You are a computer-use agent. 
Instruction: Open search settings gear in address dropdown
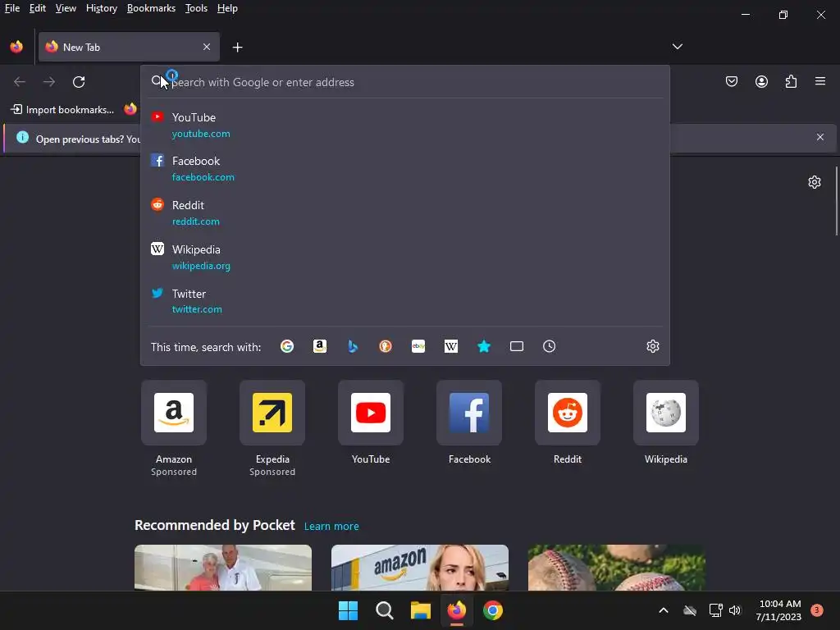coord(652,347)
